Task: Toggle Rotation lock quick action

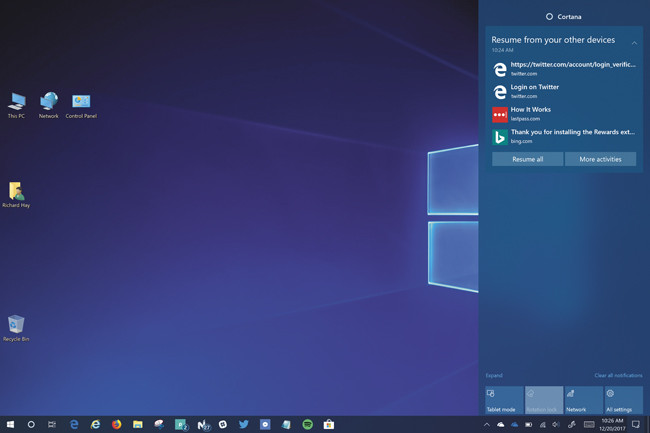Action: (x=544, y=400)
